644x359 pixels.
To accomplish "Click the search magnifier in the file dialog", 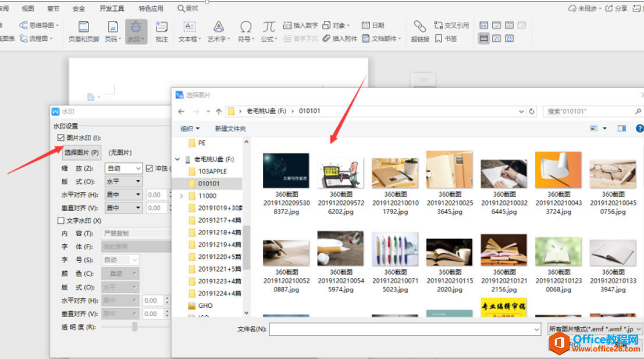I will (638, 111).
